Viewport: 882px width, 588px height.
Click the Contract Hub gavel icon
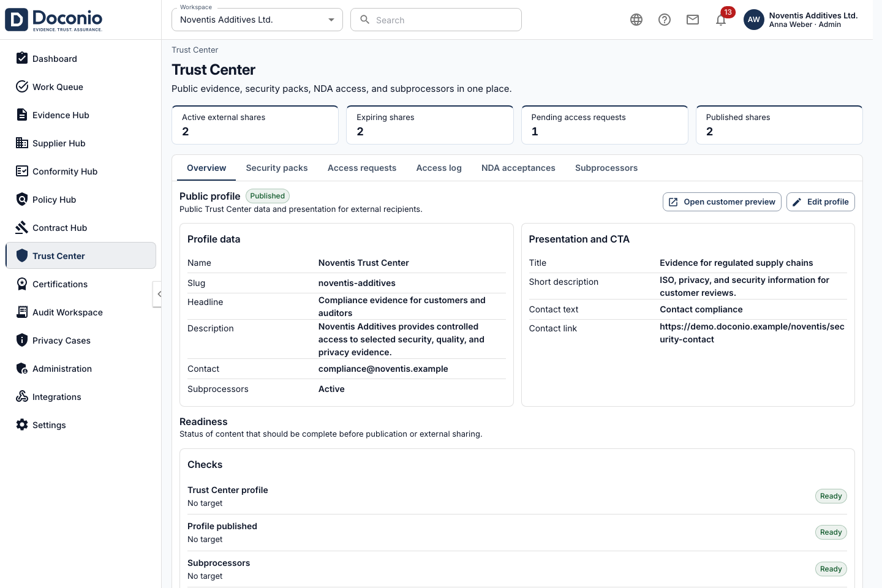[x=22, y=227]
